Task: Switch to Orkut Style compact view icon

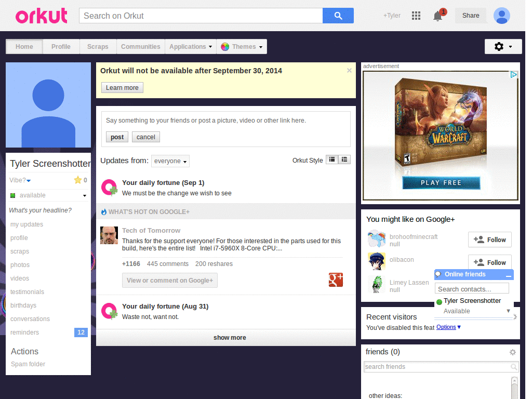Action: click(332, 159)
